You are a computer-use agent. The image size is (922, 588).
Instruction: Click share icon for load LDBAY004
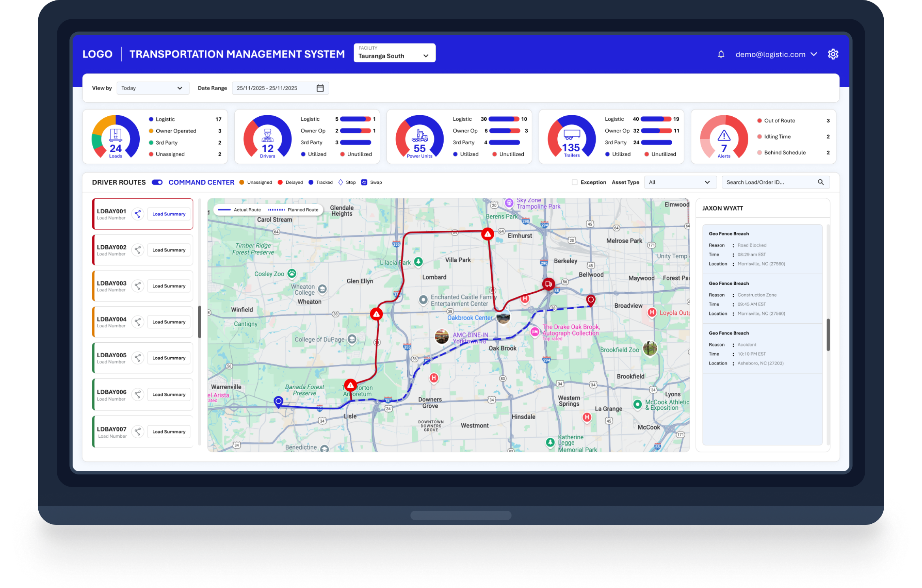point(137,322)
